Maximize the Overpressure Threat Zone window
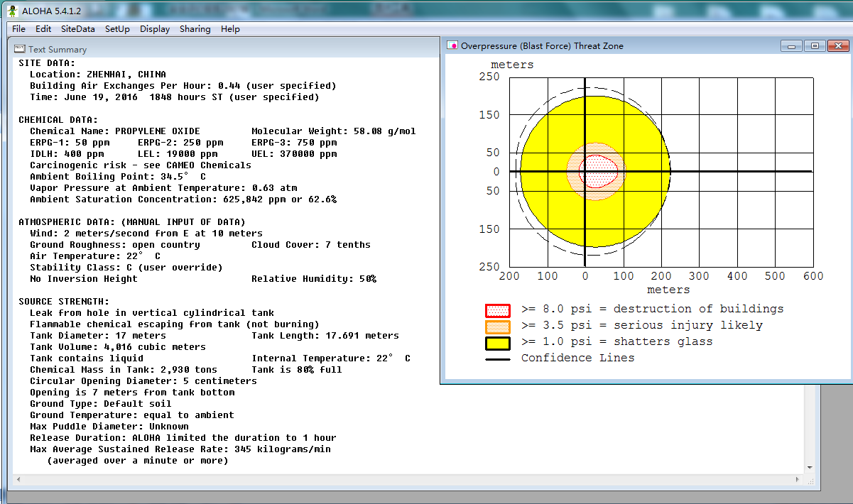Image resolution: width=853 pixels, height=504 pixels. [x=814, y=45]
